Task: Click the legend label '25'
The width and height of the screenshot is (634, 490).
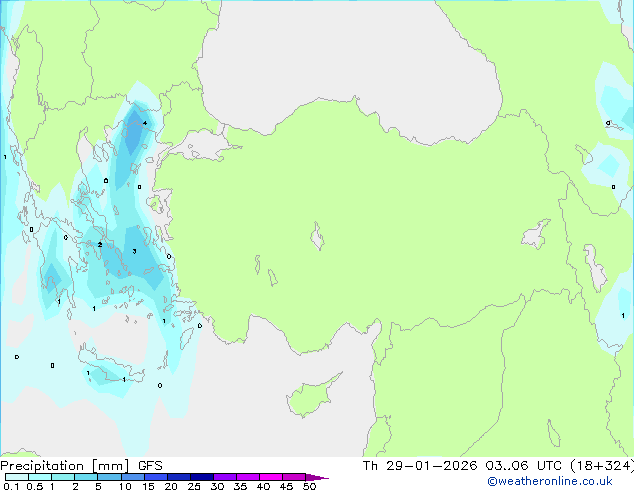Action: [x=194, y=486]
